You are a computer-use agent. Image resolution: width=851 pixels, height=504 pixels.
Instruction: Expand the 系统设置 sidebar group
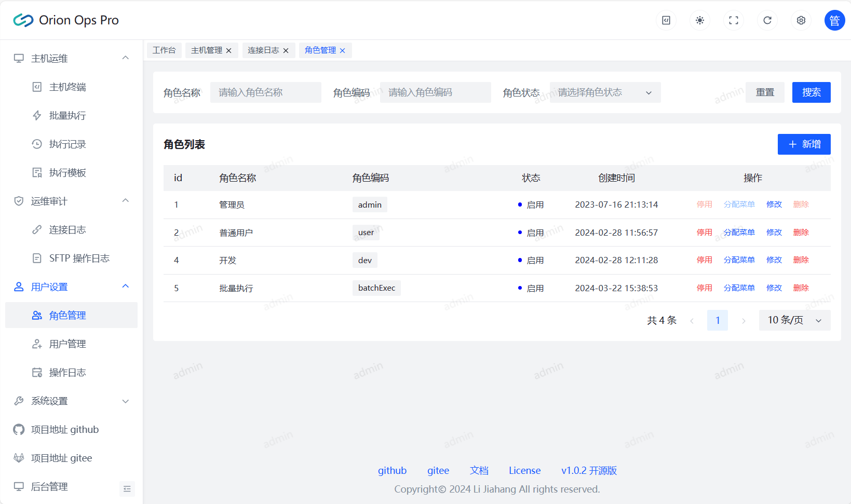[x=71, y=401]
